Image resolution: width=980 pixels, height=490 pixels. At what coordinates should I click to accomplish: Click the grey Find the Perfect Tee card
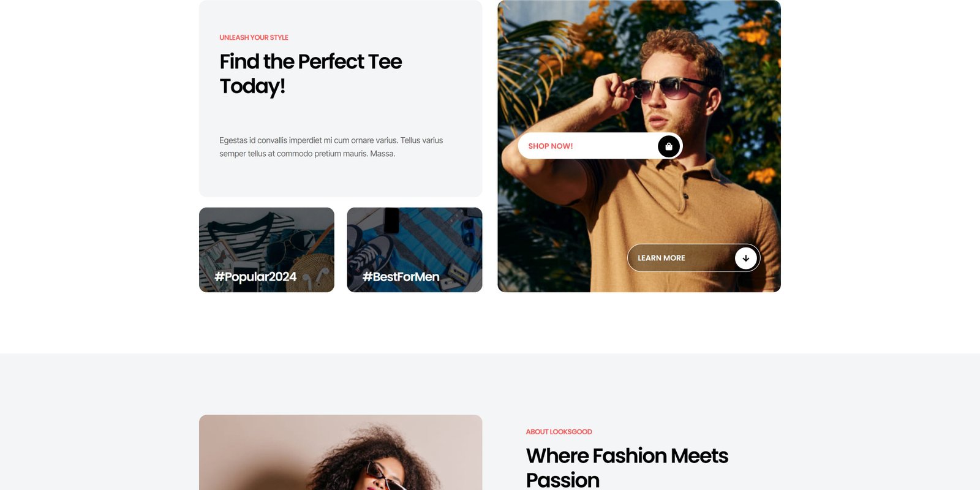pos(341,99)
